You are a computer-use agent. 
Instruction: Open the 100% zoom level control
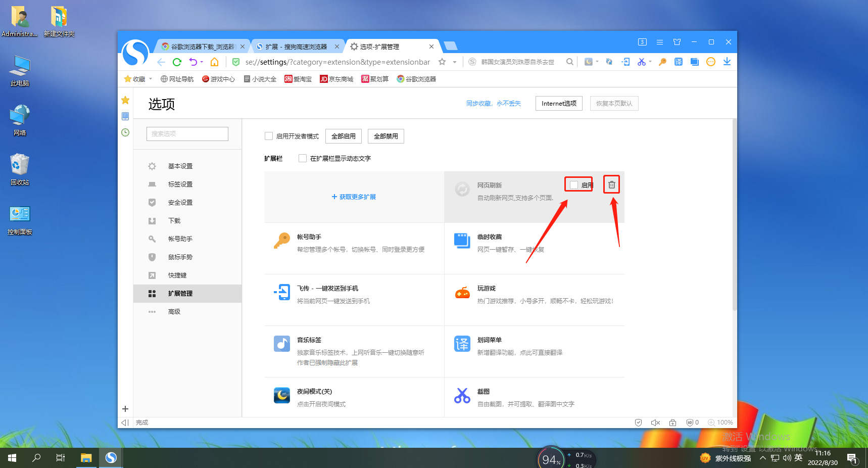pos(720,423)
